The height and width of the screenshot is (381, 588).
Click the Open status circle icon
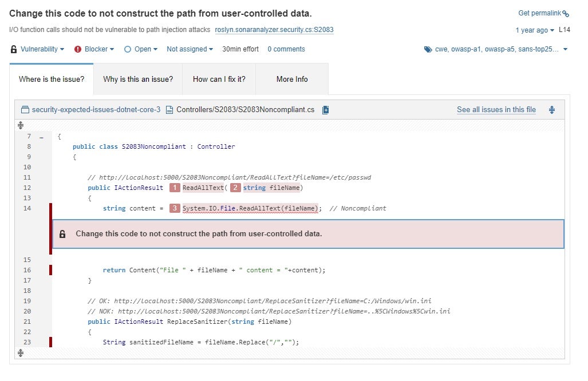click(x=129, y=49)
